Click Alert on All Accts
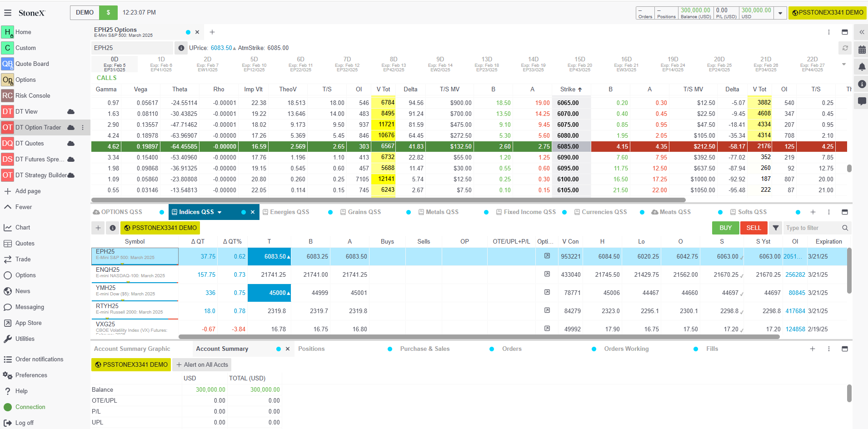Image resolution: width=868 pixels, height=429 pixels. (202, 364)
